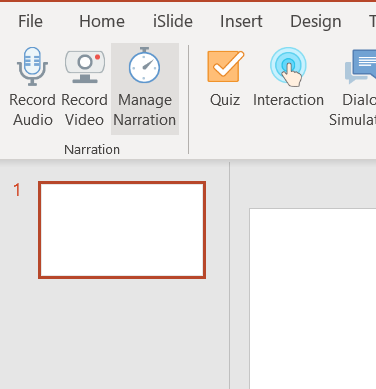Click the "Record Video" text label
Image resolution: width=376 pixels, height=389 pixels.
coord(84,110)
